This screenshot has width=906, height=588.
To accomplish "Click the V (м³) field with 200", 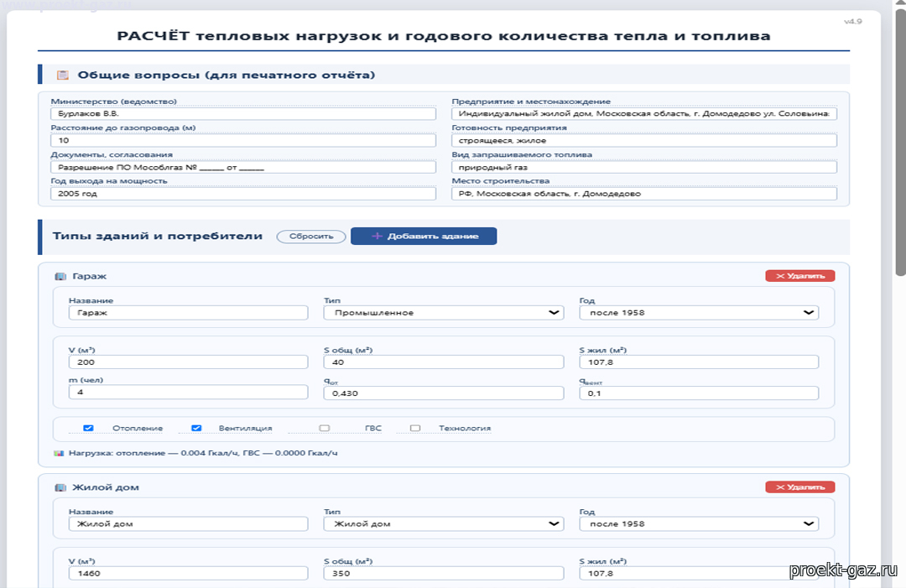I will 189,362.
